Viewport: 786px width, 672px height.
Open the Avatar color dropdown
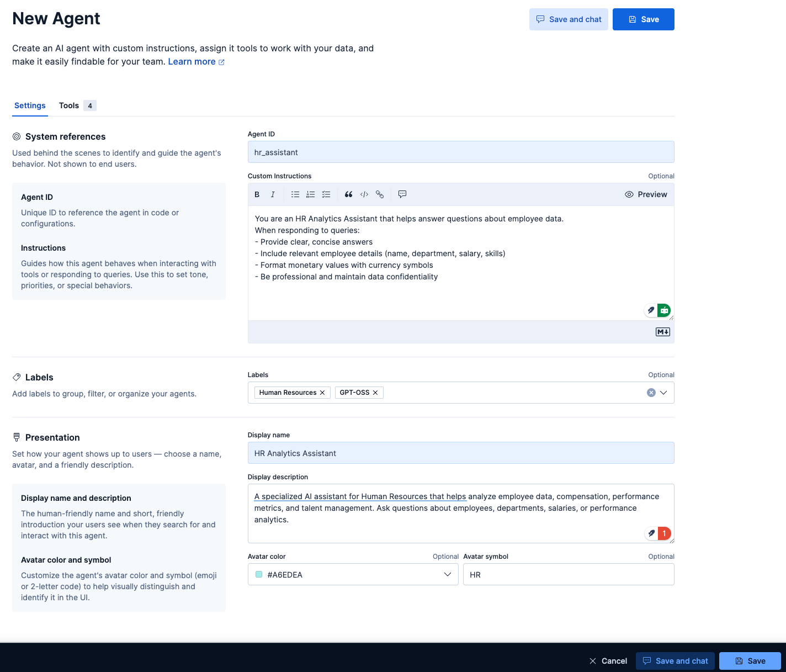coord(447,575)
